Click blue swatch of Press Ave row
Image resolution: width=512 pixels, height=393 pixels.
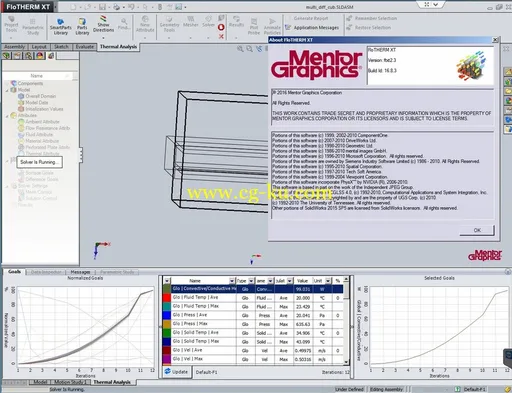167,315
